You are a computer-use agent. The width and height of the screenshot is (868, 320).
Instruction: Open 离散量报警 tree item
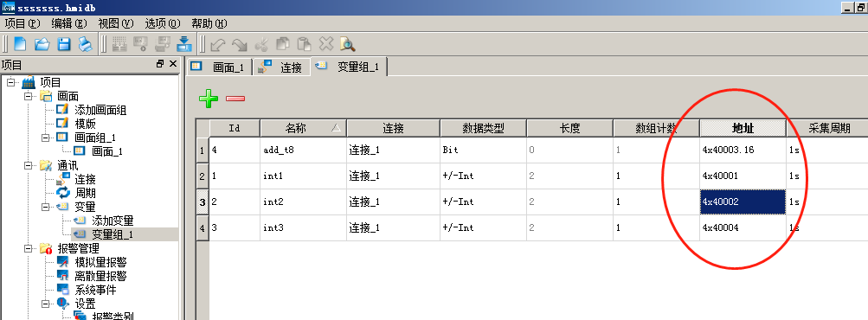point(100,276)
